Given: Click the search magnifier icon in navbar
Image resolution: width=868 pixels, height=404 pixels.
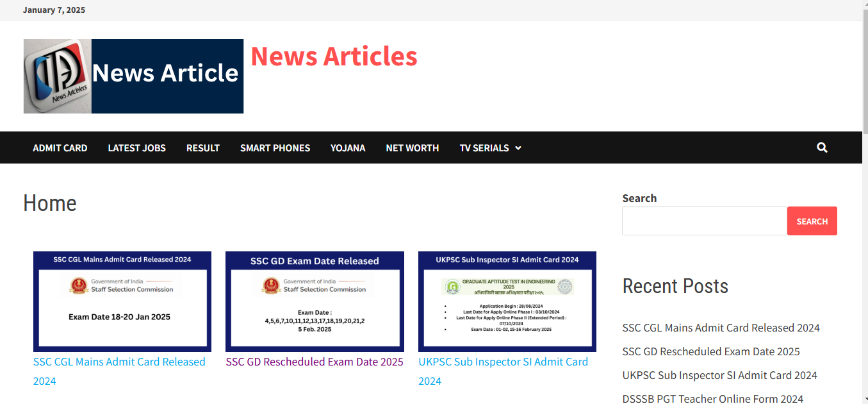Looking at the screenshot, I should (822, 147).
